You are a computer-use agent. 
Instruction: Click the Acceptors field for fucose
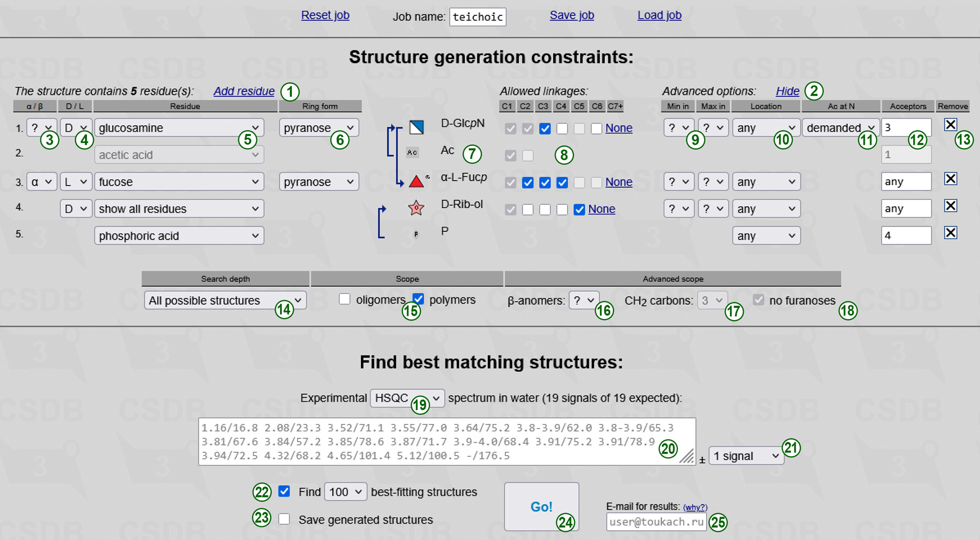[906, 182]
